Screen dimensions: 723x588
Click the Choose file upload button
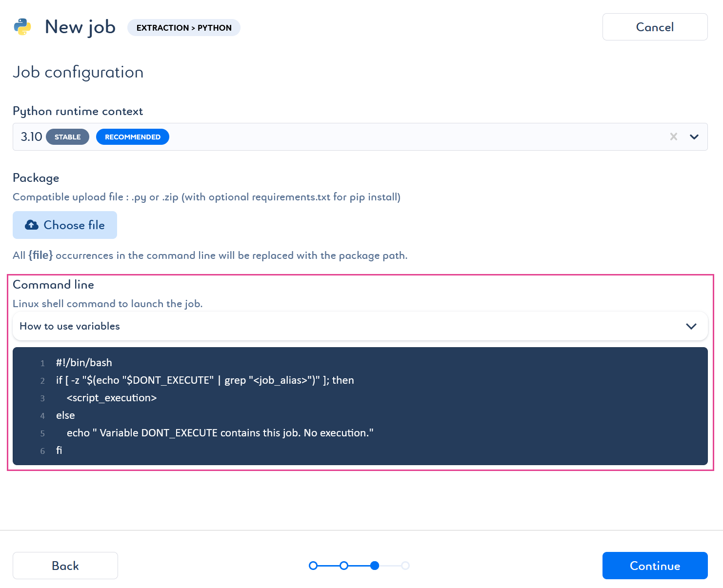click(65, 225)
